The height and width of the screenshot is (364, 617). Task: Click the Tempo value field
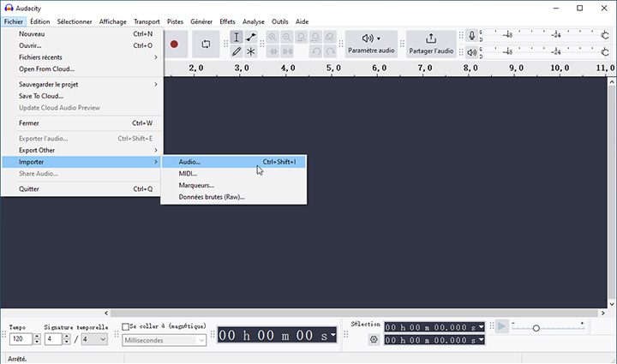pos(21,339)
